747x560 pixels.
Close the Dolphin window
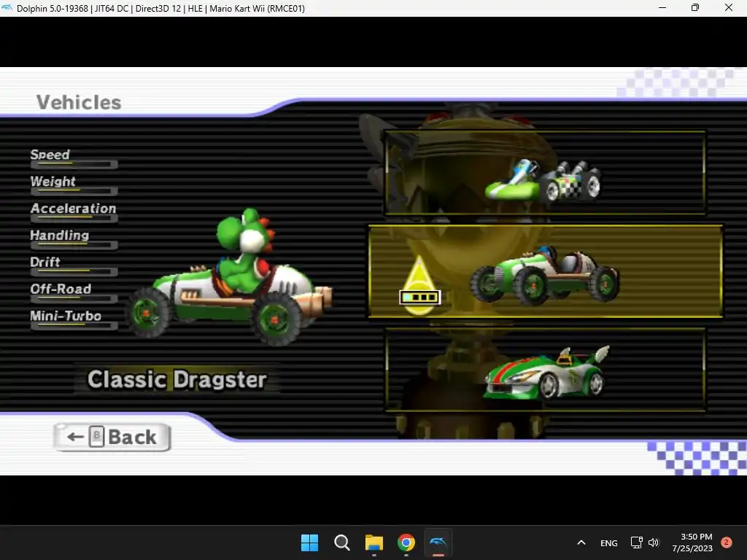click(x=729, y=8)
